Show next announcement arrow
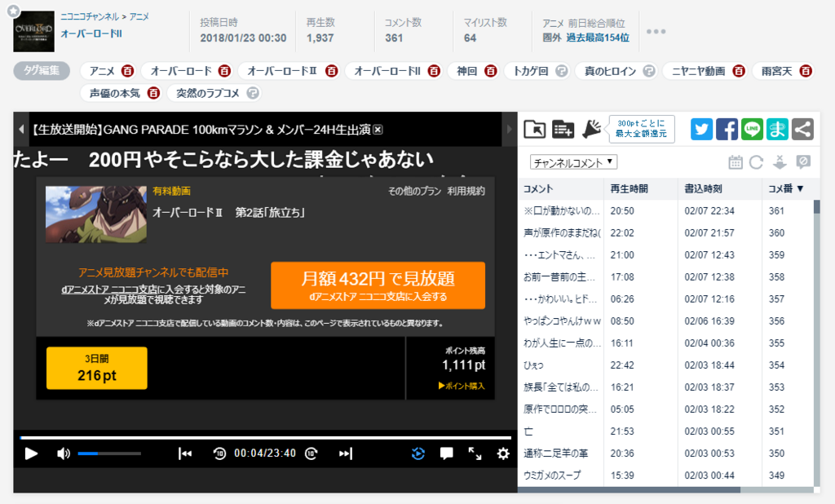The height and width of the screenshot is (504, 835). point(509,129)
